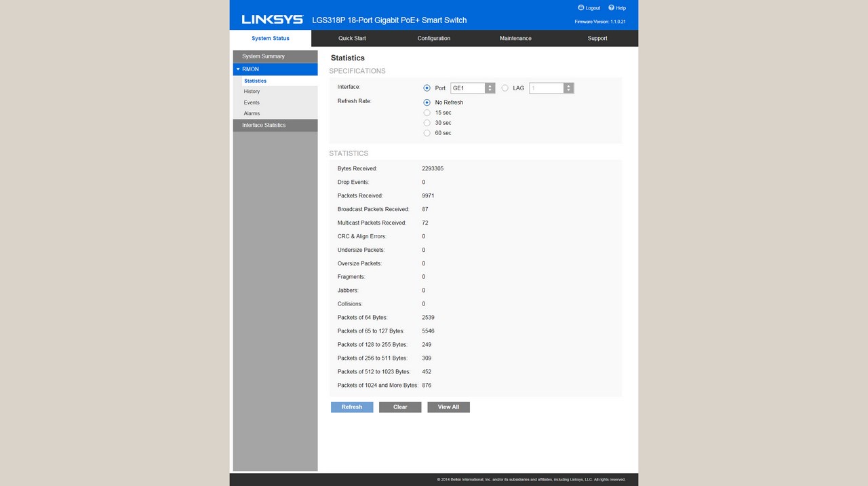
Task: Click Packets of 128 to 255 Bytes value 249
Action: [427, 345]
